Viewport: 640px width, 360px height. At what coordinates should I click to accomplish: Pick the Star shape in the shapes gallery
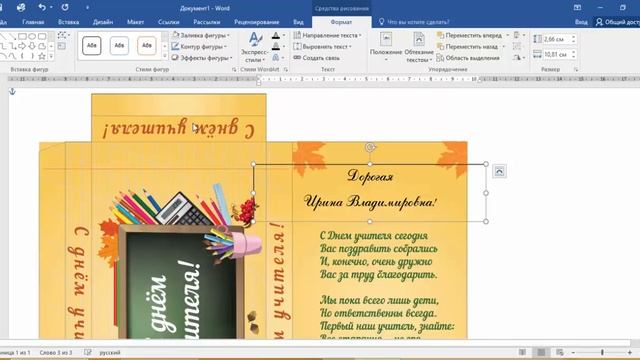point(42,56)
